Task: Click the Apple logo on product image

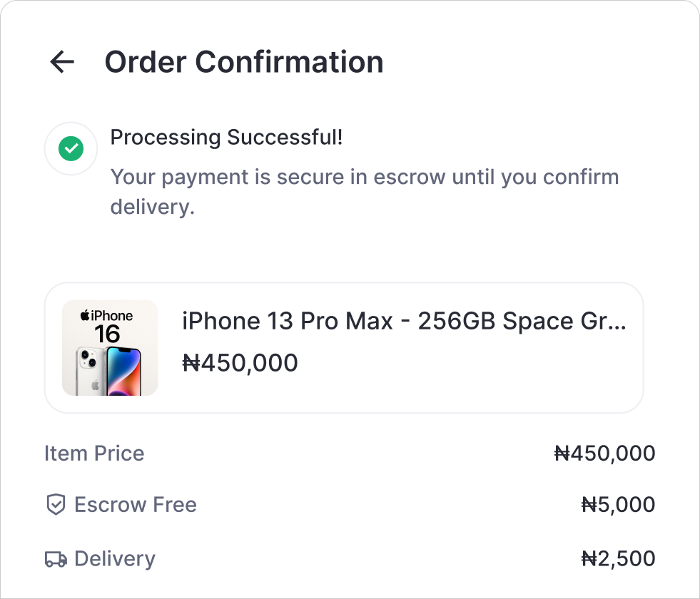Action: pos(84,315)
